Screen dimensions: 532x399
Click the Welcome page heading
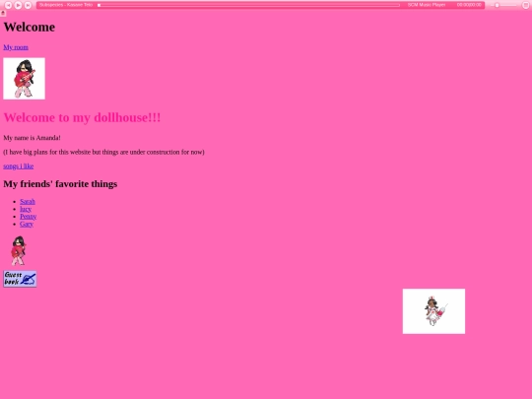click(30, 27)
